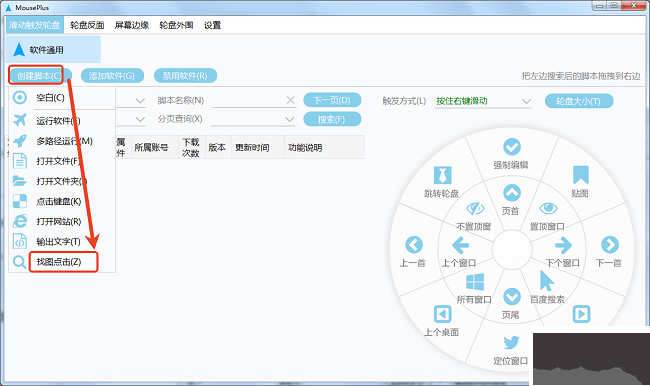Click the 禁用软件(R) button
The image size is (650, 386).
pyautogui.click(x=185, y=76)
